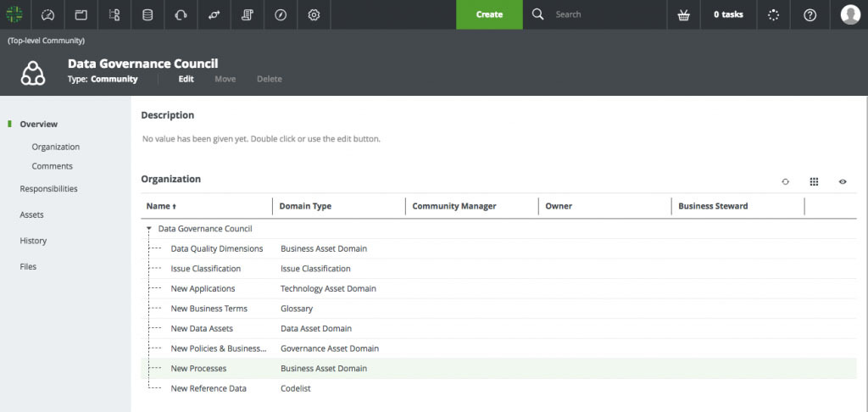
Task: Open the Data Quality Dimensions domain
Action: pos(217,248)
